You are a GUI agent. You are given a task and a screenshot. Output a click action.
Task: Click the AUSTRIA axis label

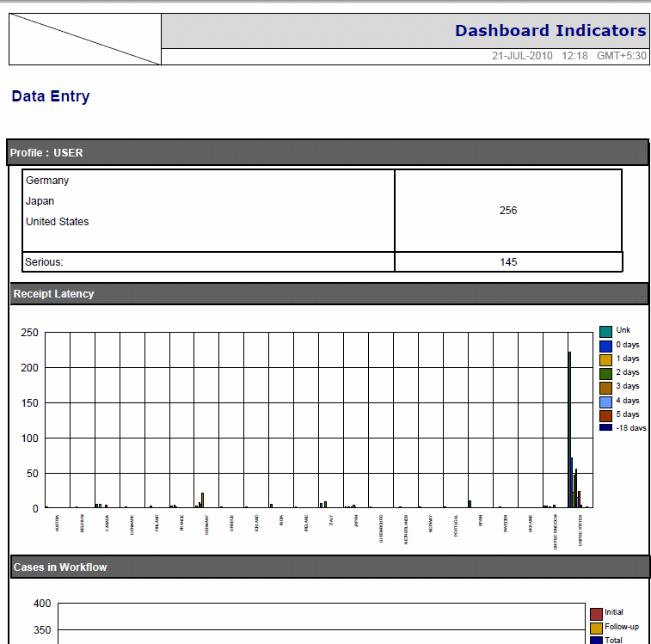(58, 523)
